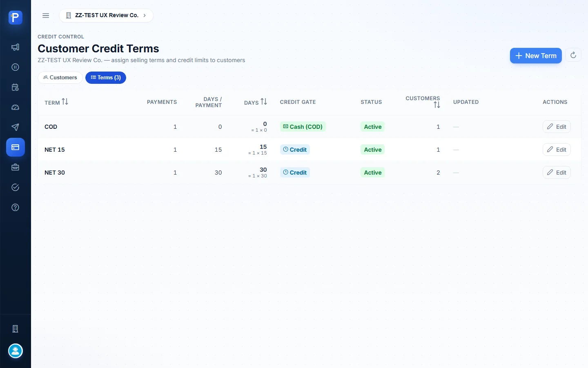588x368 pixels.
Task: Click the Credit Gate column header
Action: [x=298, y=102]
